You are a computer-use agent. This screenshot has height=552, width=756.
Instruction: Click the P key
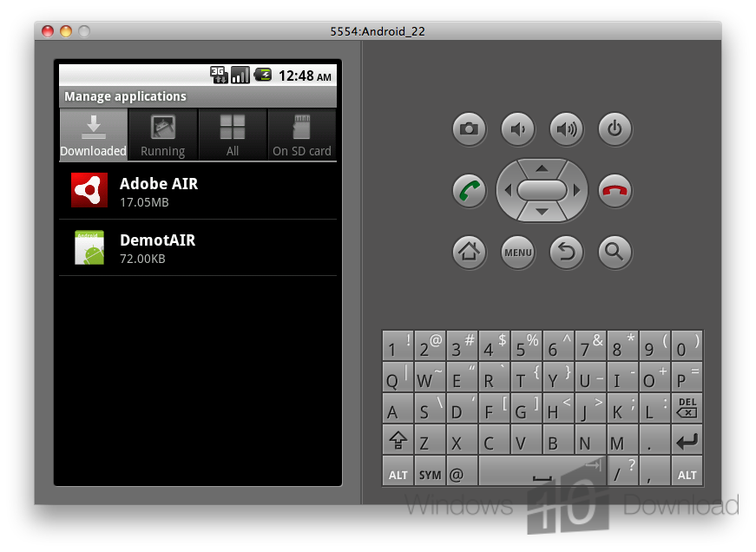click(687, 377)
